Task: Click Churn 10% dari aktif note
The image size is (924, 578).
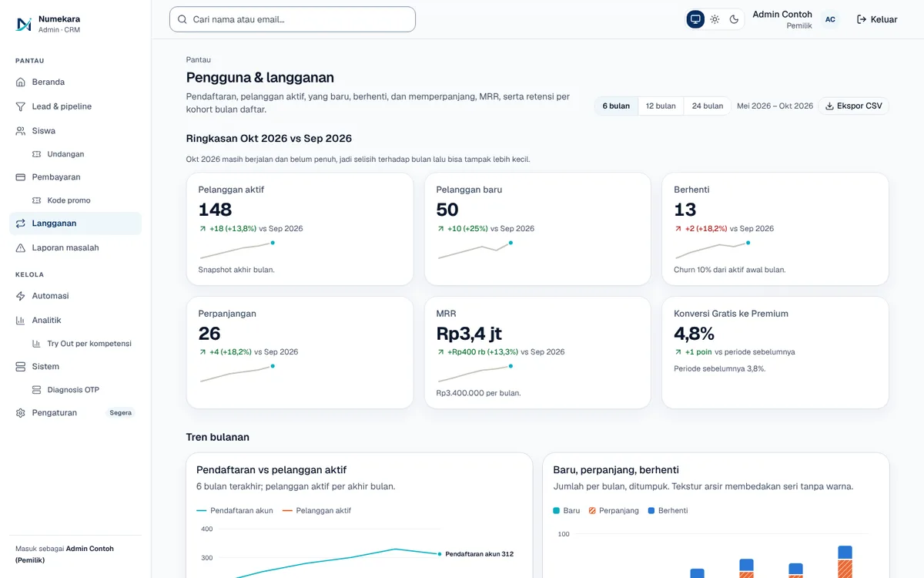Action: pyautogui.click(x=730, y=270)
